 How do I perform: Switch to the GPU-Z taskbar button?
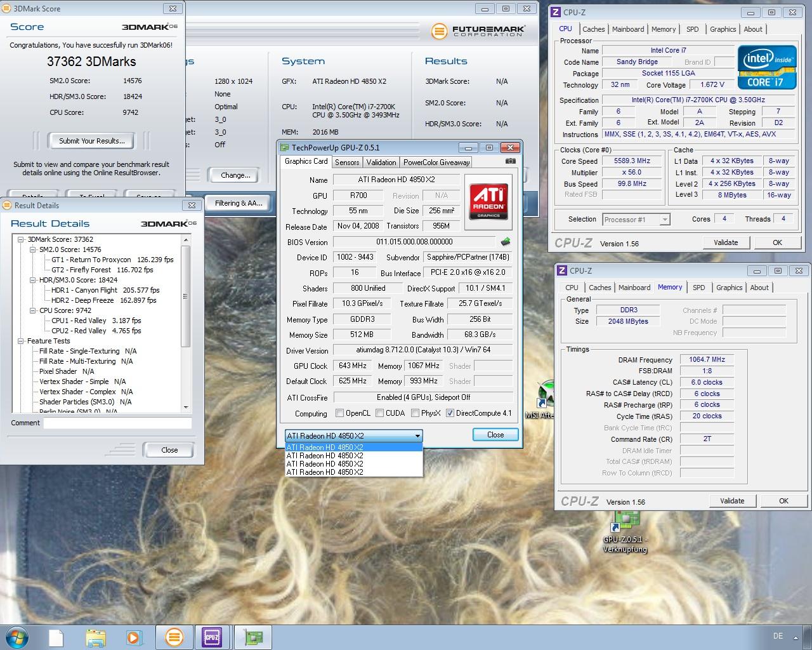[253, 637]
